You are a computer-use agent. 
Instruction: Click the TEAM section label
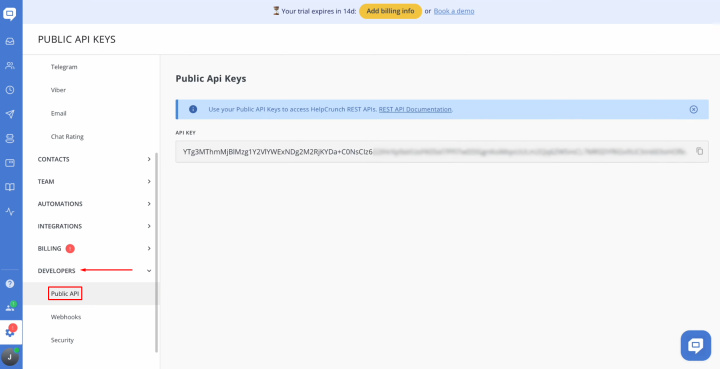click(46, 182)
